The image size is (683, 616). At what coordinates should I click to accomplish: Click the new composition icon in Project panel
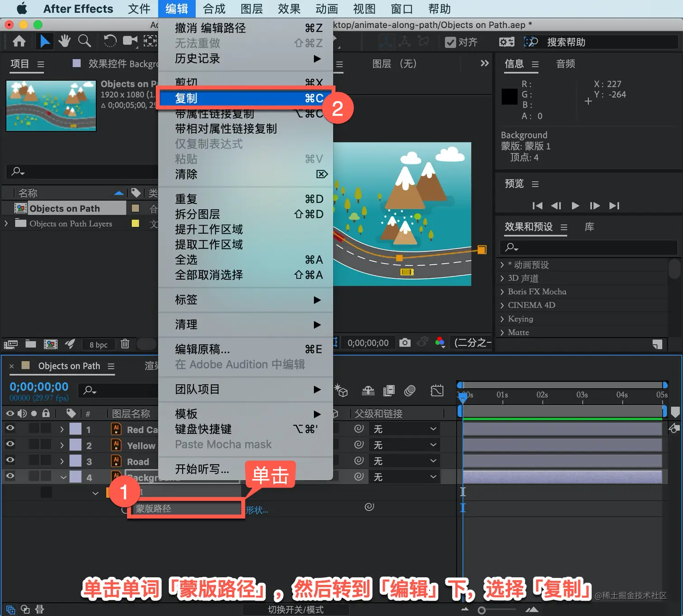point(51,344)
